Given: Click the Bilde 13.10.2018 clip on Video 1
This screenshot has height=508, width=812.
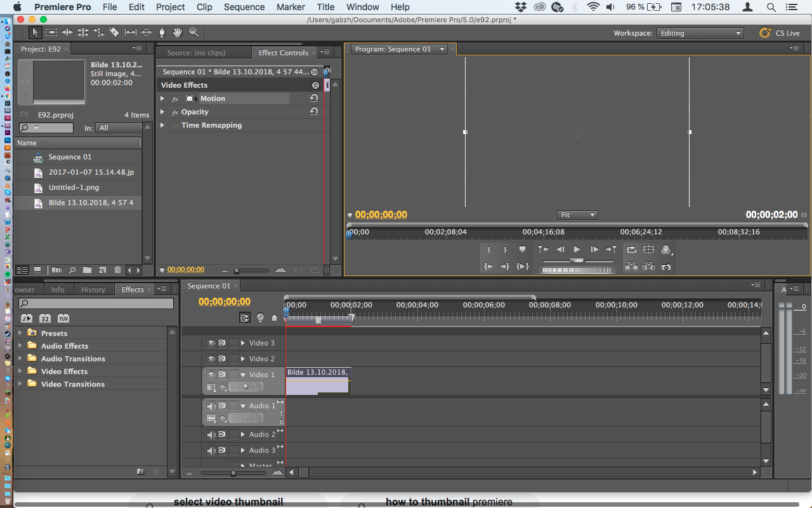Looking at the screenshot, I should coord(317,381).
